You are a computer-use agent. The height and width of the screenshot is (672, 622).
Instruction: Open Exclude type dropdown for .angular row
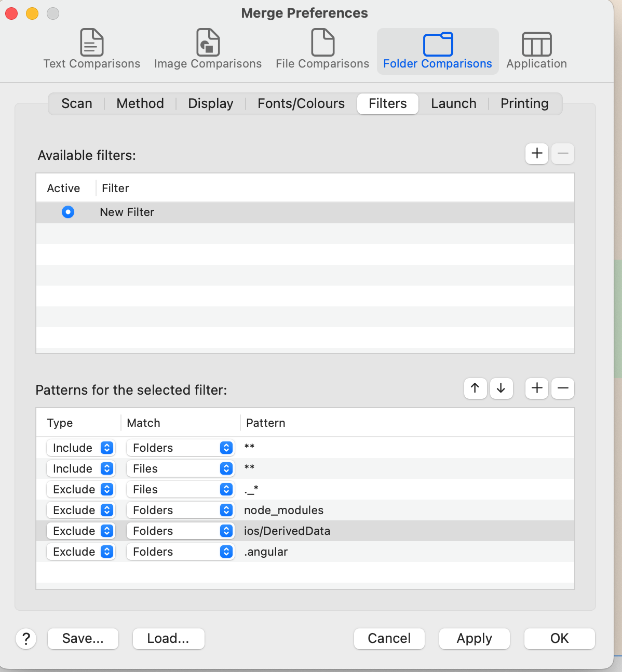[x=80, y=552]
